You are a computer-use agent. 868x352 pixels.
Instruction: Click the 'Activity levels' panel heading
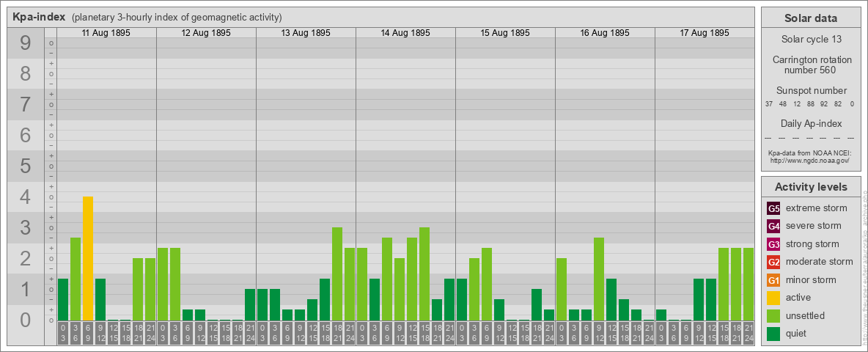click(x=811, y=187)
